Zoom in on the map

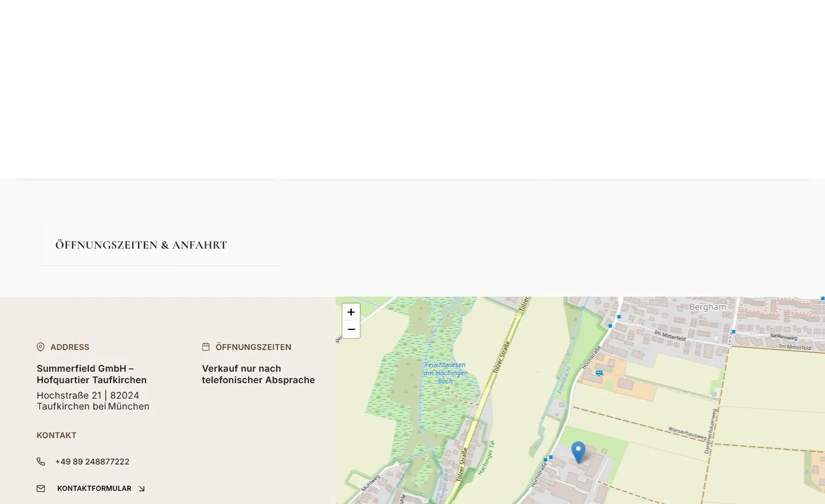tap(351, 312)
